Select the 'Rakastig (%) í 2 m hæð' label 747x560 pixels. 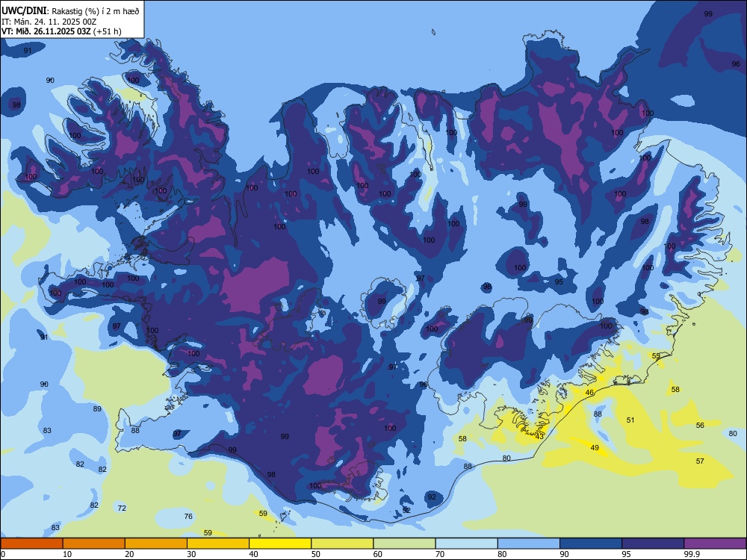pyautogui.click(x=96, y=11)
